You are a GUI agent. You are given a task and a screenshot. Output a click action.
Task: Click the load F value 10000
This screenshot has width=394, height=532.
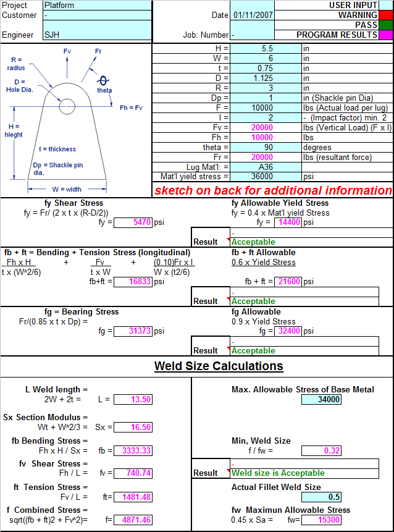click(266, 108)
